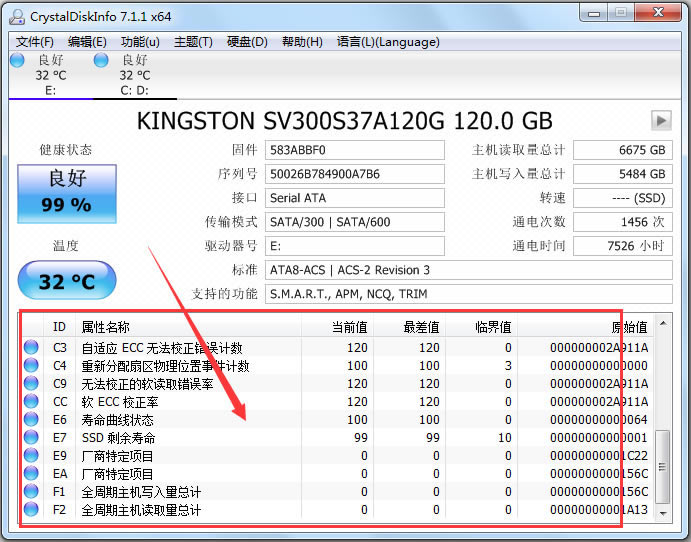Open the 主题(T) menu
Image resolution: width=691 pixels, height=542 pixels.
coord(193,42)
